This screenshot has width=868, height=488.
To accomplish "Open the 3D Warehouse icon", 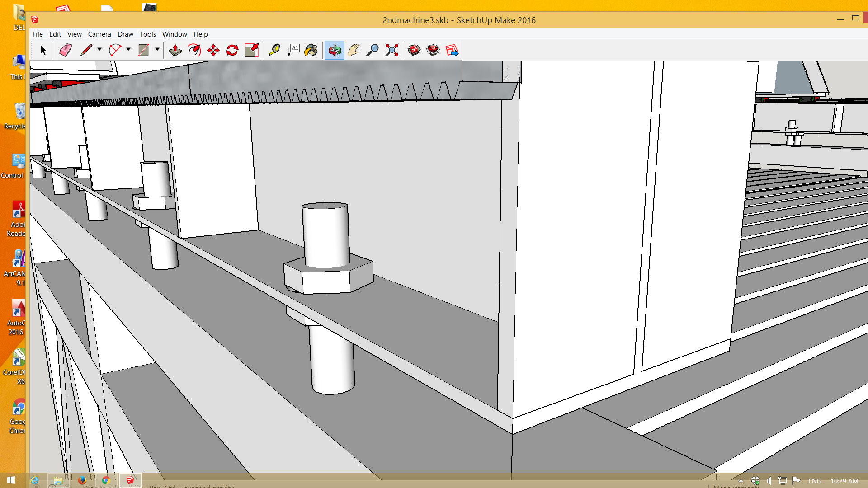I will [414, 50].
